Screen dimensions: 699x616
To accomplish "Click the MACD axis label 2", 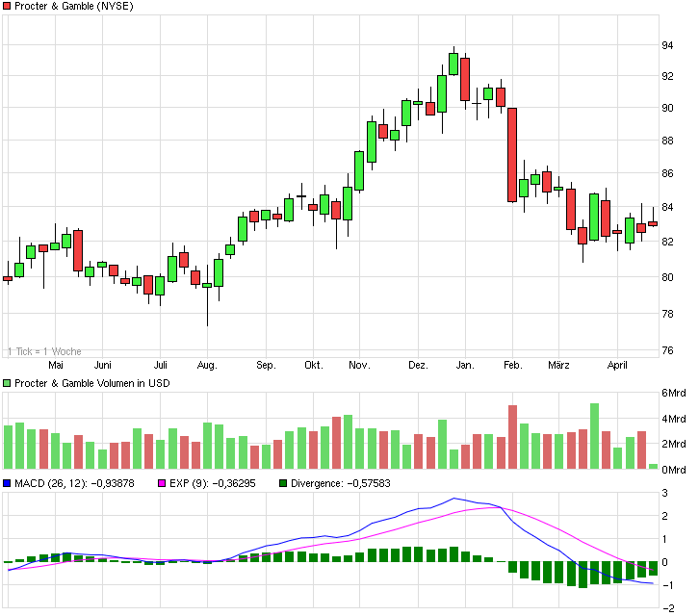I will point(665,516).
